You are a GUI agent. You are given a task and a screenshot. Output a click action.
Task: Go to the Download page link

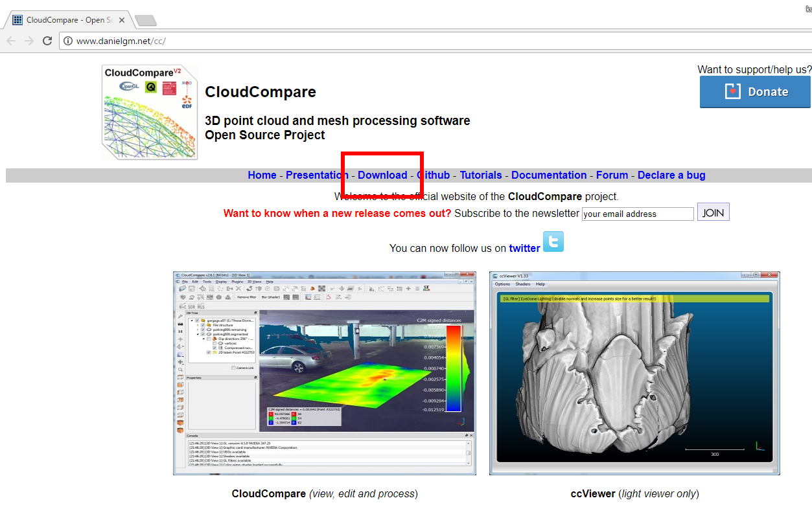point(382,175)
